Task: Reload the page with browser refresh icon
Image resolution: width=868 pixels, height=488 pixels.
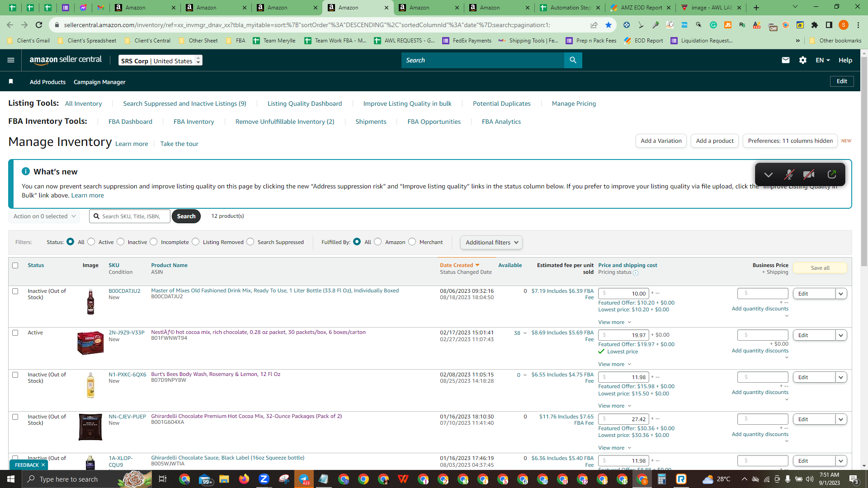Action: point(39,25)
